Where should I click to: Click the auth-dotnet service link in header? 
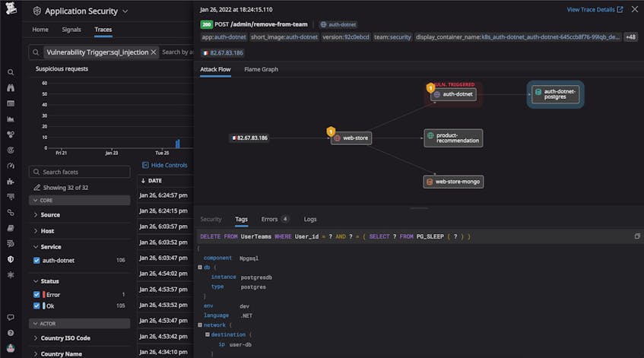click(x=338, y=24)
